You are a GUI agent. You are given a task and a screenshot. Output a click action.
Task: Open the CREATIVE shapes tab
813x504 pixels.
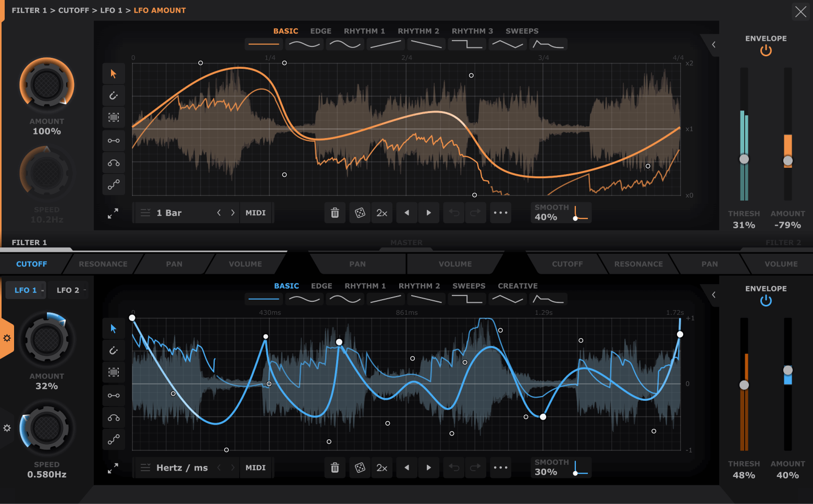pos(517,286)
